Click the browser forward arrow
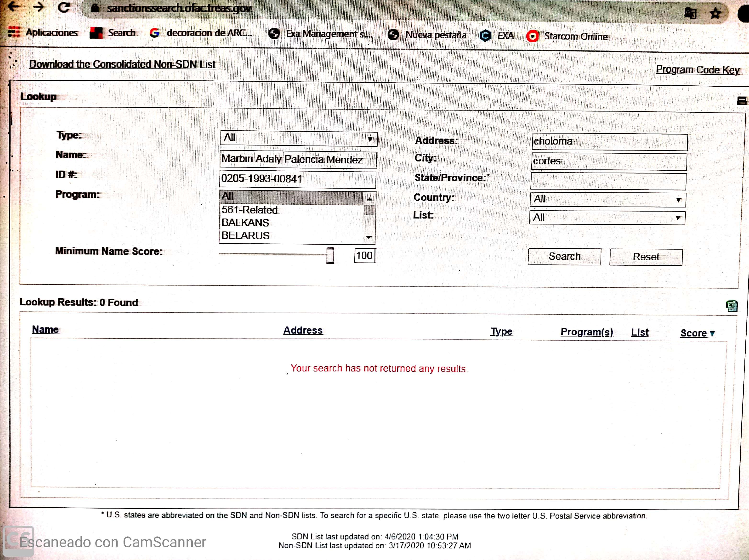Screen dimensions: 749x560 coord(39,7)
